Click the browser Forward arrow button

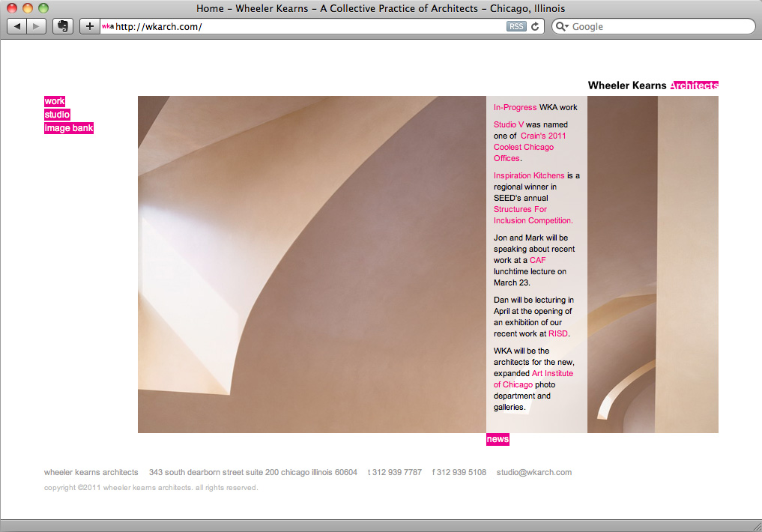36,26
